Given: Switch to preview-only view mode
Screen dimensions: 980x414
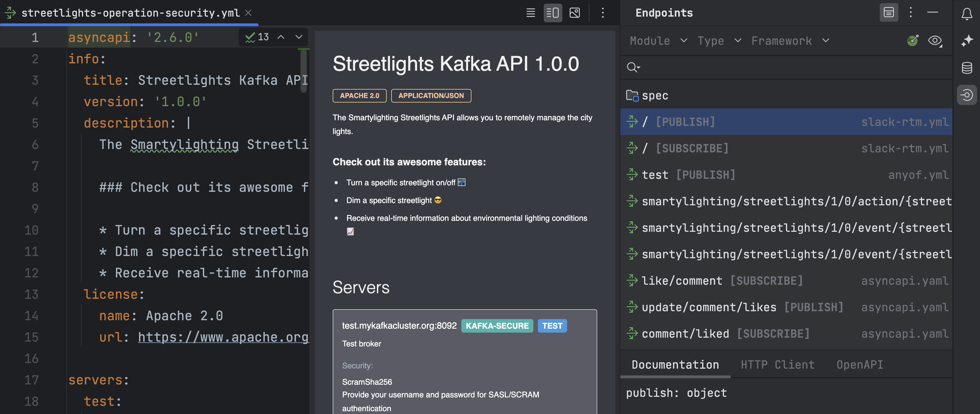Looking at the screenshot, I should [574, 13].
